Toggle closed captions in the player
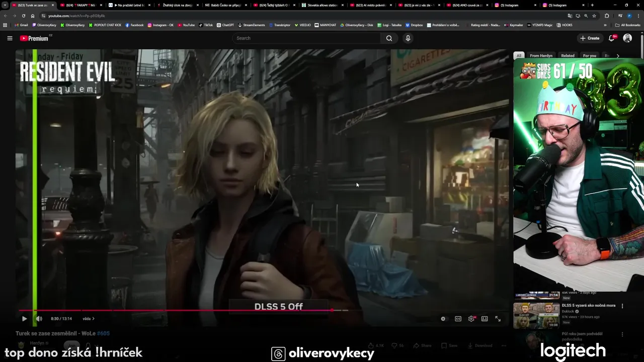The image size is (644, 362). 458,318
